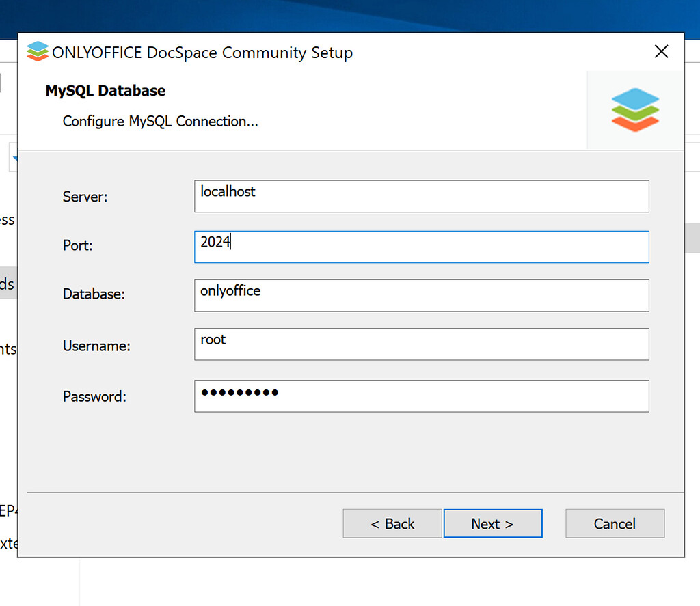Screen dimensions: 700x606
Task: Click the Port label
Action: (x=77, y=245)
